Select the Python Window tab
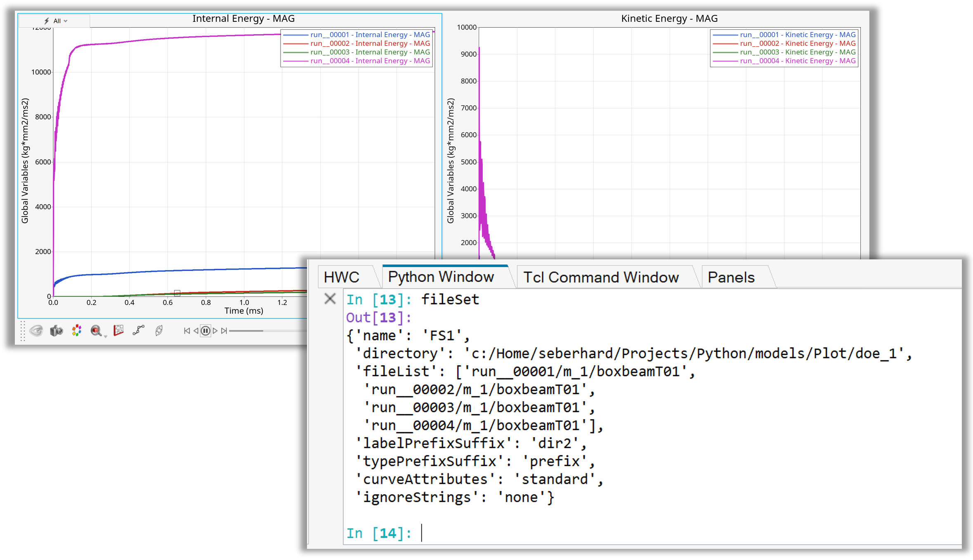The width and height of the screenshot is (973, 560). [x=441, y=277]
